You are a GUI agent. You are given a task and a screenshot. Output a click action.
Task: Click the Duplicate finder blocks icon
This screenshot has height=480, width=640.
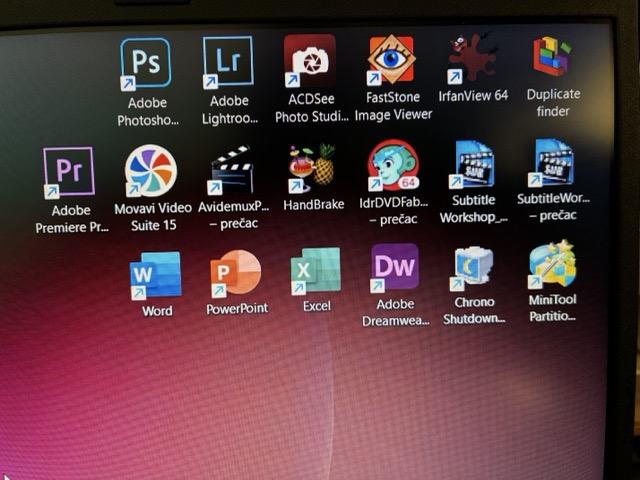553,56
